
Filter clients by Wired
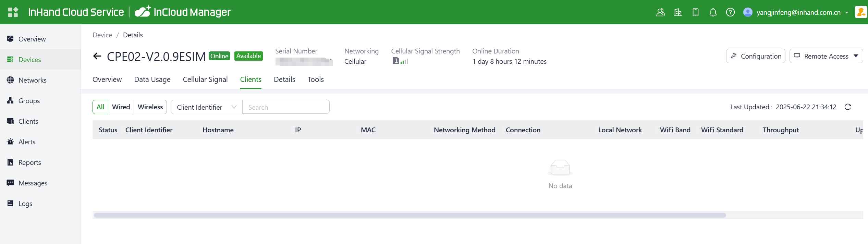tap(121, 107)
